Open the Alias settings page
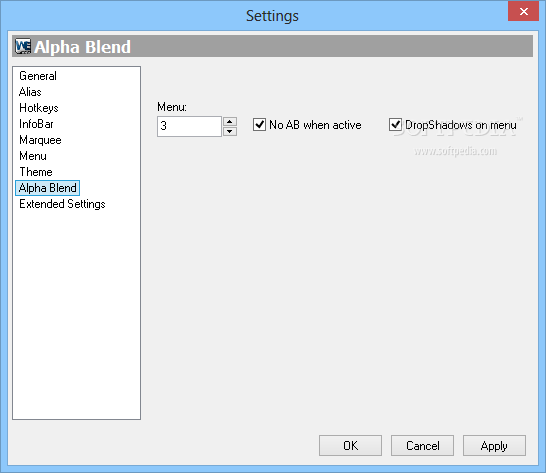The image size is (546, 473). pos(30,92)
